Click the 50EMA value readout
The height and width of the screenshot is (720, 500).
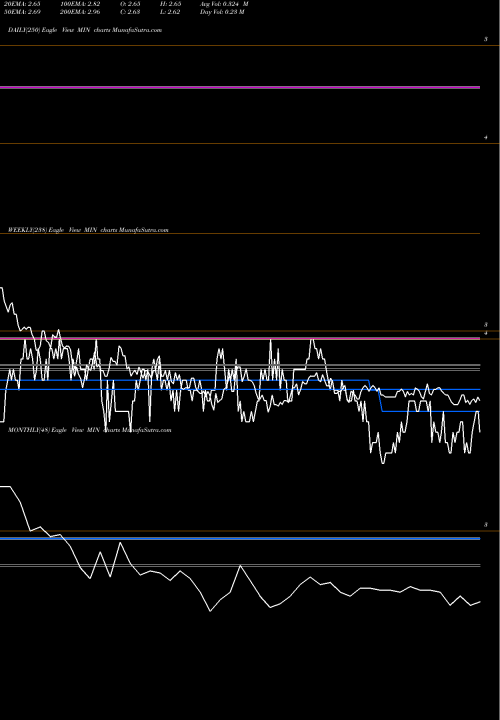click(x=22, y=12)
